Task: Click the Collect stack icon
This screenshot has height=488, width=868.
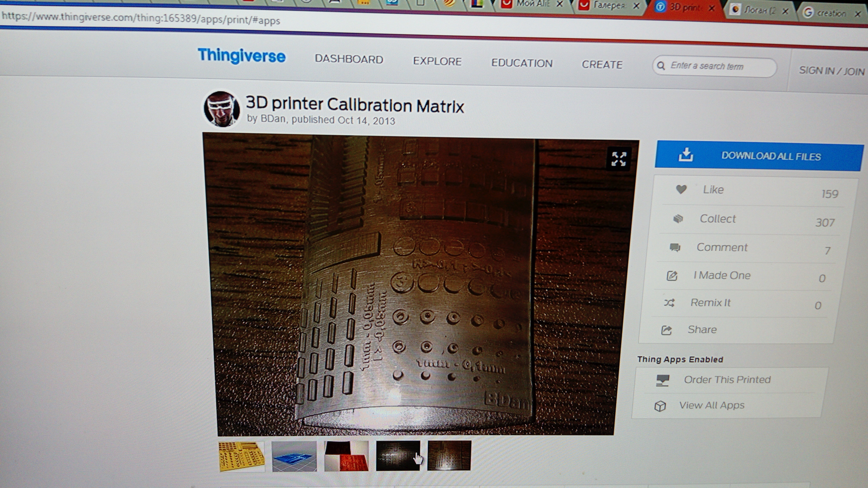Action: coord(678,219)
